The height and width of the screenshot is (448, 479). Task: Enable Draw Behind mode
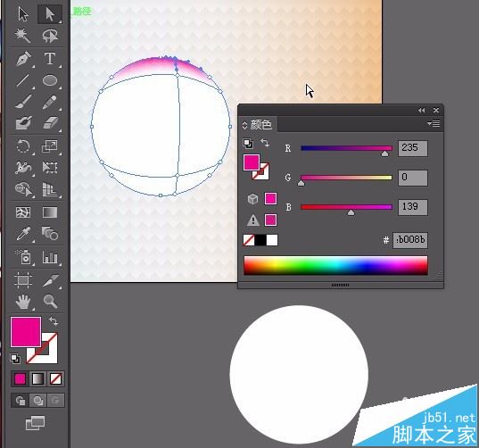click(x=37, y=401)
